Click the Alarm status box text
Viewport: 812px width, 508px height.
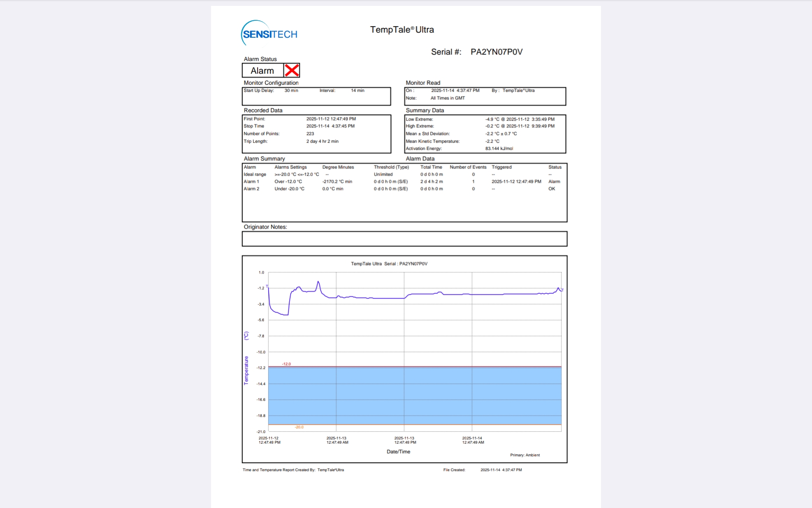tap(262, 71)
